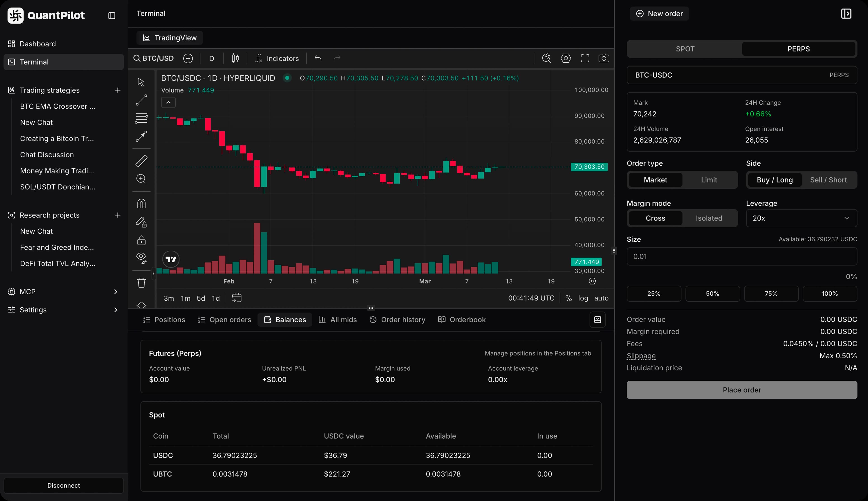Open the Indicators panel
Screen dimensions: 868x501
pyautogui.click(x=277, y=58)
